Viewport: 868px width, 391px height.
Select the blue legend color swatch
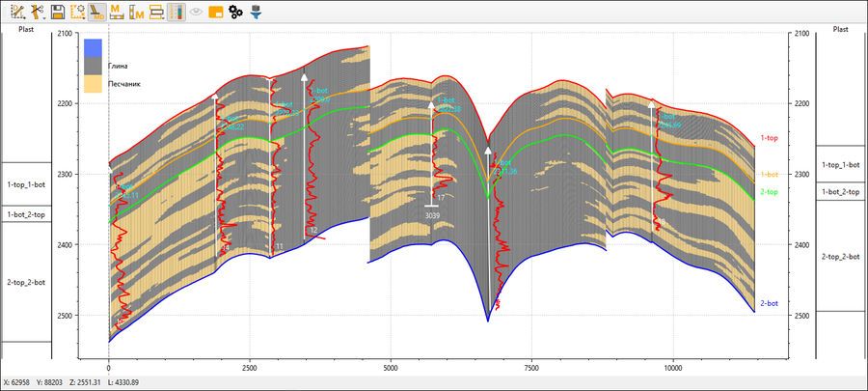coord(93,47)
